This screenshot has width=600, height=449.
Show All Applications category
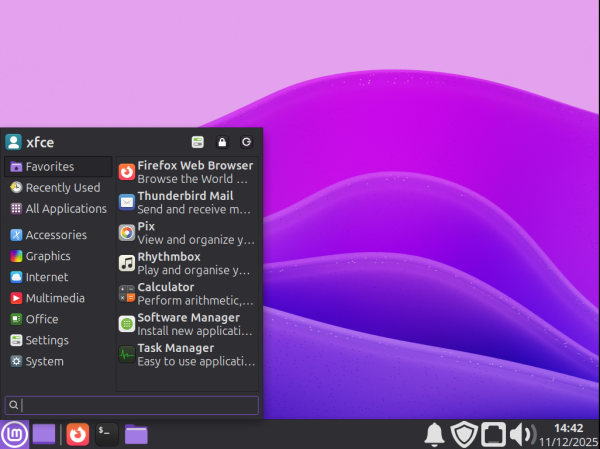coord(58,209)
